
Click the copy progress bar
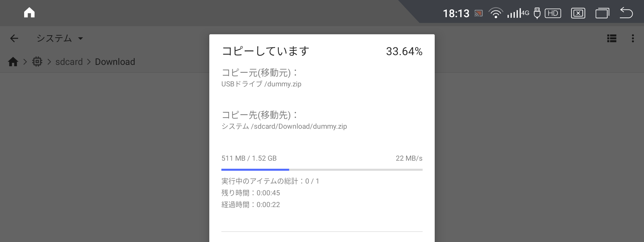pos(322,170)
